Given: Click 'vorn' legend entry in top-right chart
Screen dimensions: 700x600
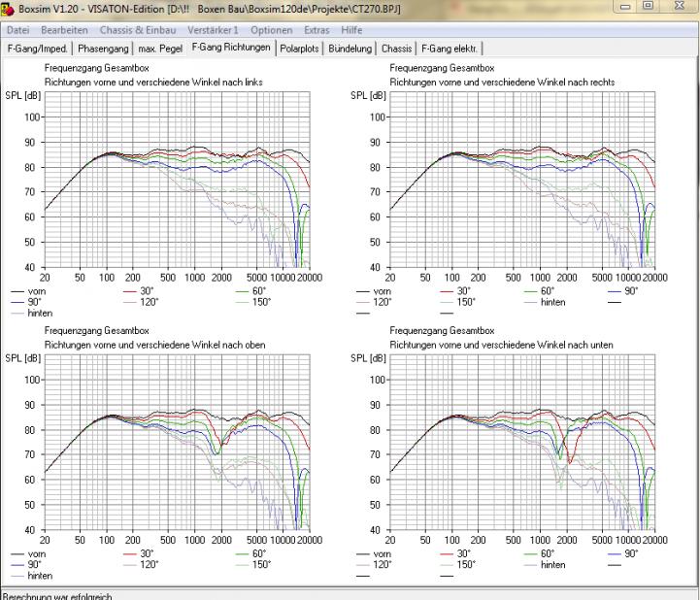Looking at the screenshot, I should point(374,291).
